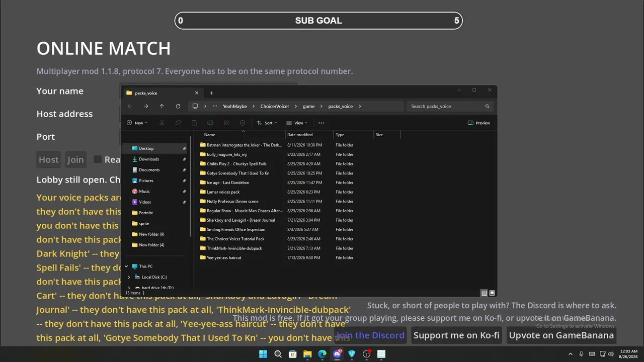The width and height of the screenshot is (644, 362).
Task: Switch to large thumbnails view icon
Action: click(x=492, y=293)
